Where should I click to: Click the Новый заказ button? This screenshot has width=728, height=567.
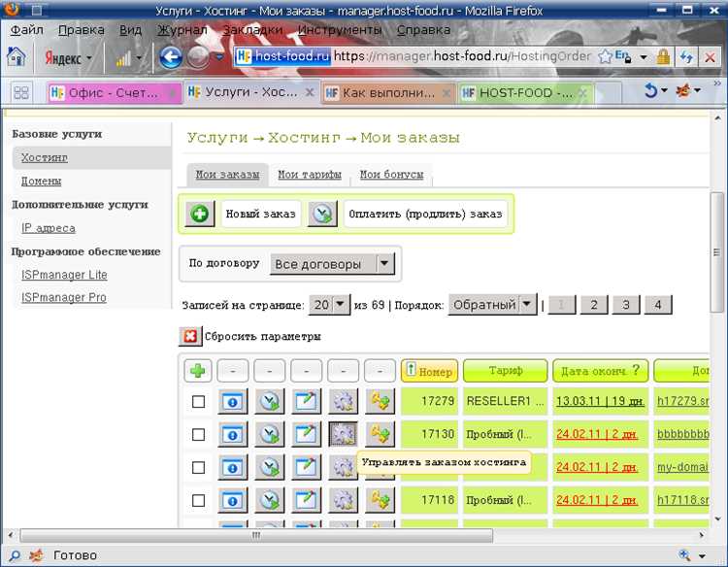tap(260, 214)
